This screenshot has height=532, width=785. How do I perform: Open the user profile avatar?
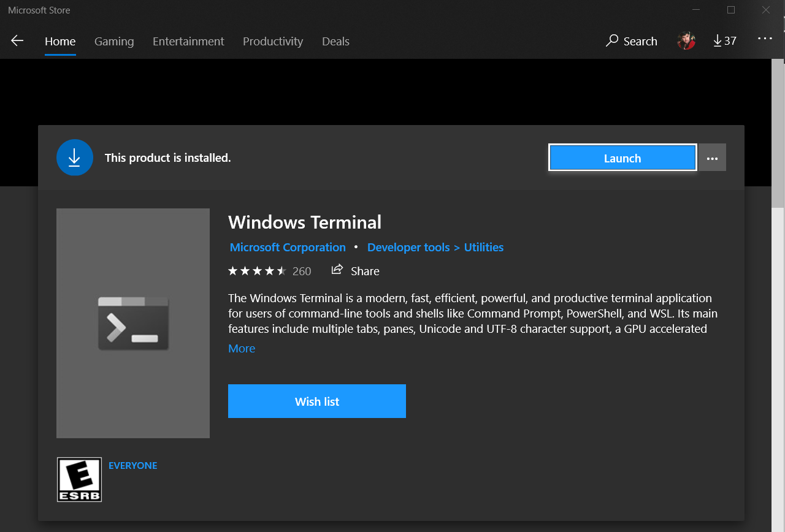tap(686, 41)
